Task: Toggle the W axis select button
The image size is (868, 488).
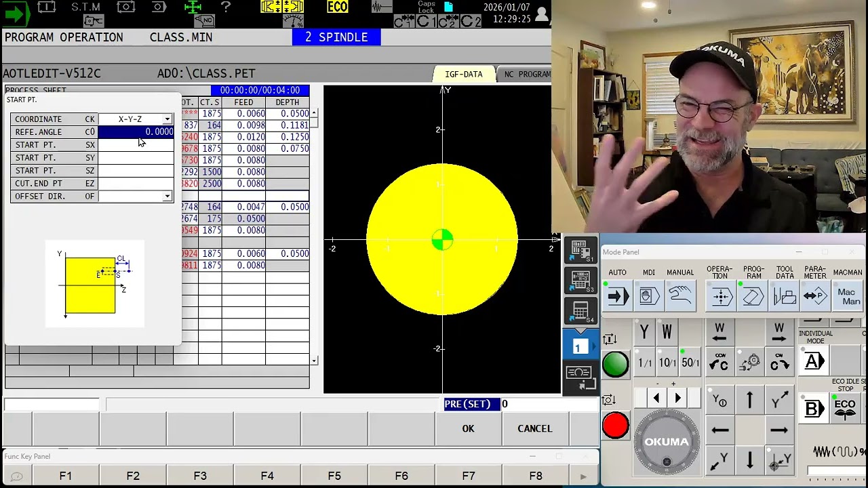Action: pos(667,332)
